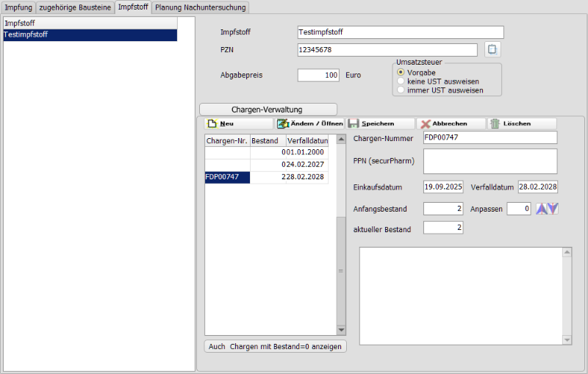This screenshot has width=588, height=374.
Task: Show batches with Bestand=0 button
Action: [275, 346]
